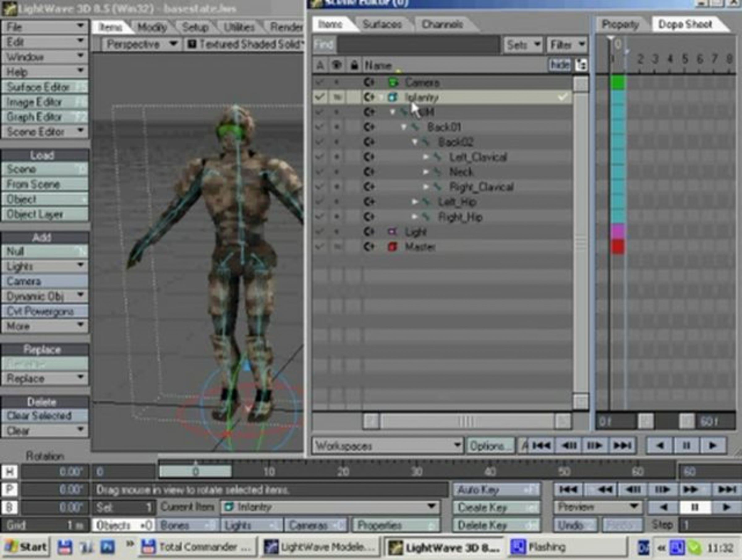The width and height of the screenshot is (742, 560).
Task: Click the red Master item icon
Action: [x=392, y=247]
